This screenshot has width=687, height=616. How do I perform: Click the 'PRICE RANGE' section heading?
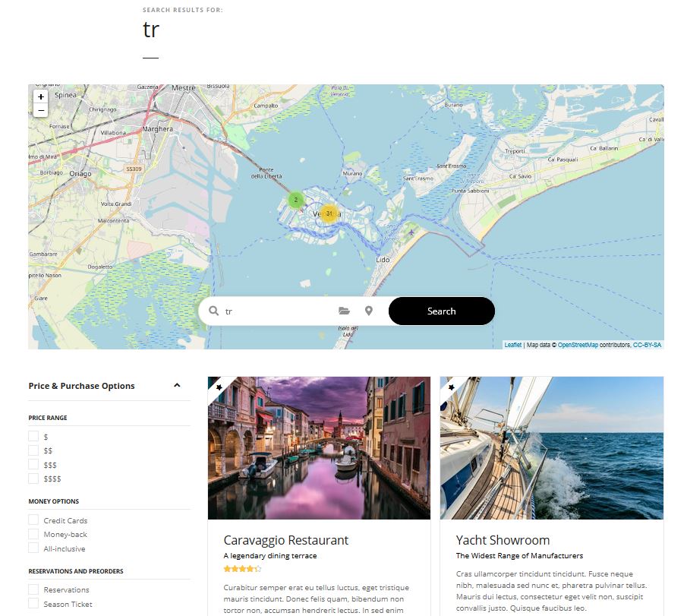[48, 418]
